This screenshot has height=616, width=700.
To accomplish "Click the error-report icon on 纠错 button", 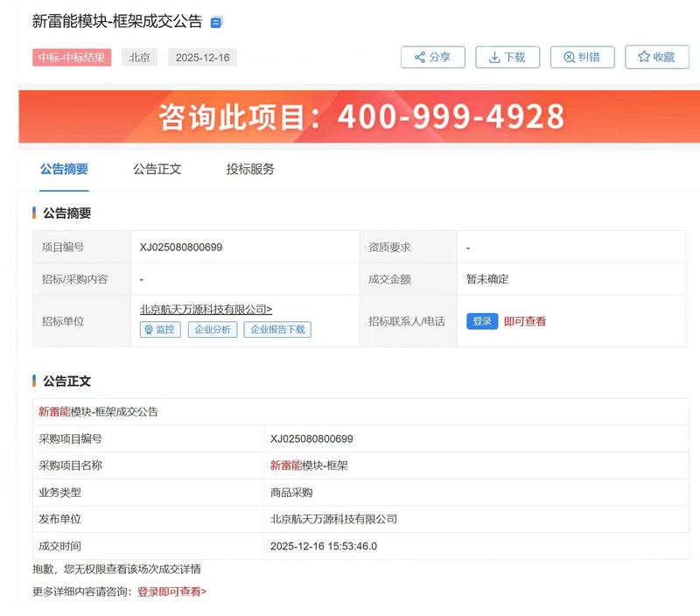I will click(x=567, y=58).
